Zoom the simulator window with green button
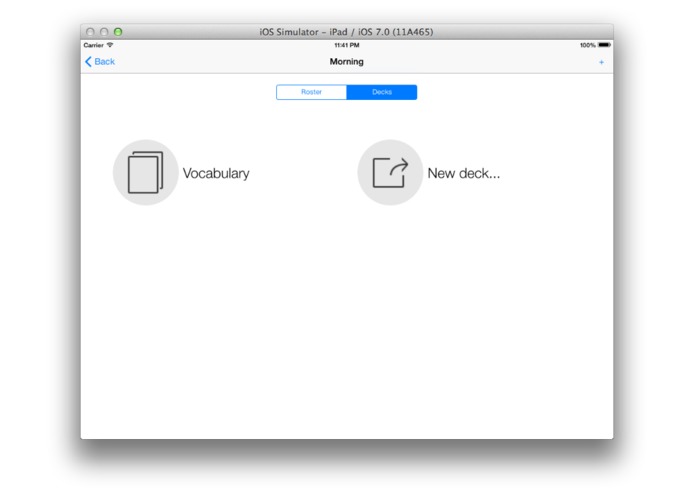Image resolution: width=695 pixels, height=494 pixels. coord(118,32)
